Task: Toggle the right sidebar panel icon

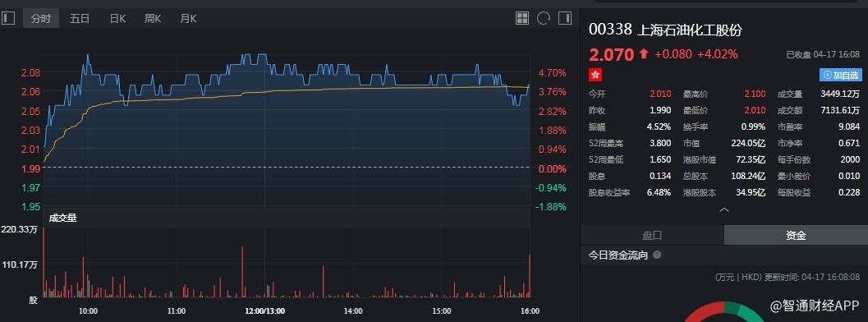Action: point(565,18)
